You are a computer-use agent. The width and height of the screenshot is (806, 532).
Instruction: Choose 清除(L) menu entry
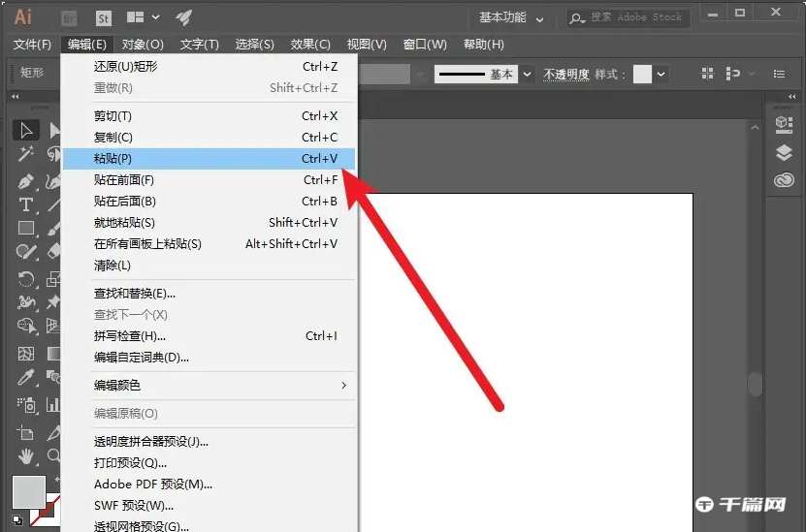pos(210,266)
